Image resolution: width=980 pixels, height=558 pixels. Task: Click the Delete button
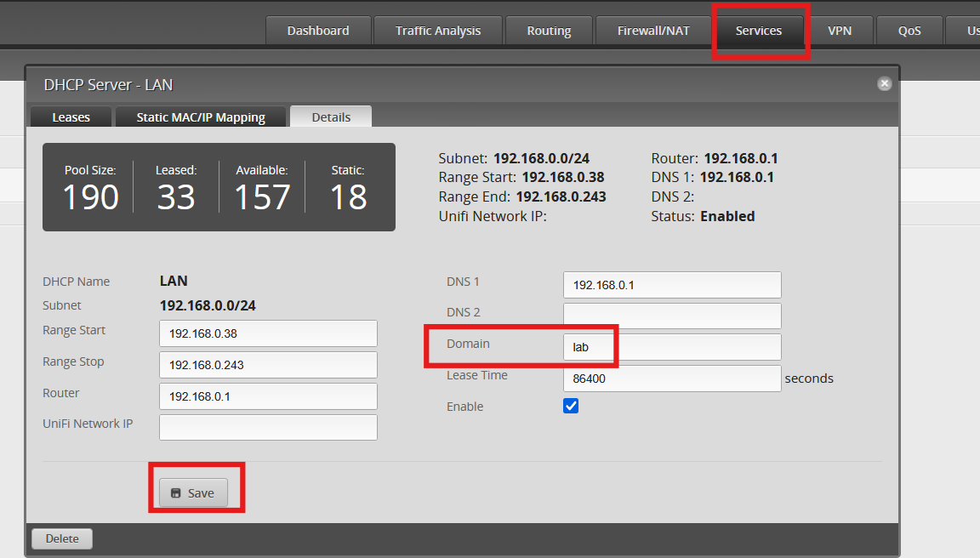[62, 538]
